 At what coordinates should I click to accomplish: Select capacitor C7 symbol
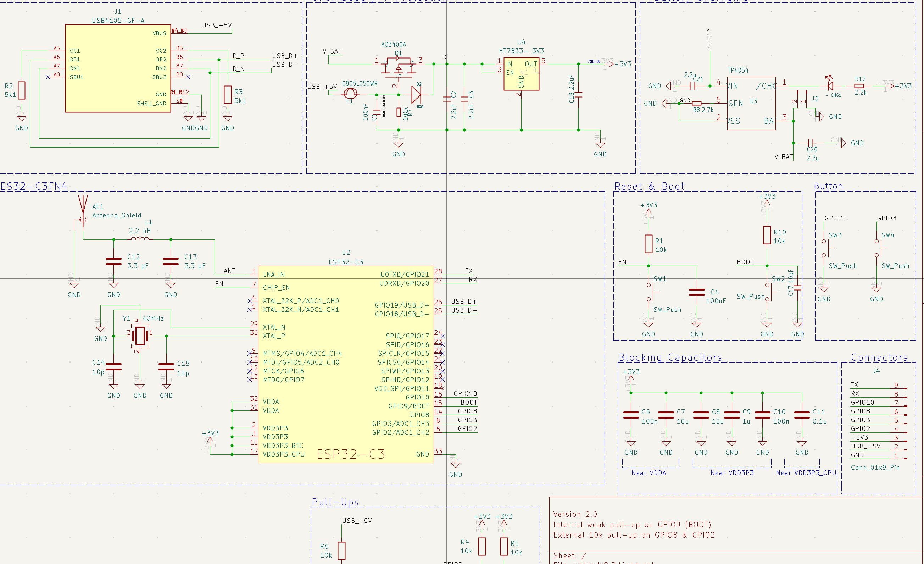coord(666,415)
